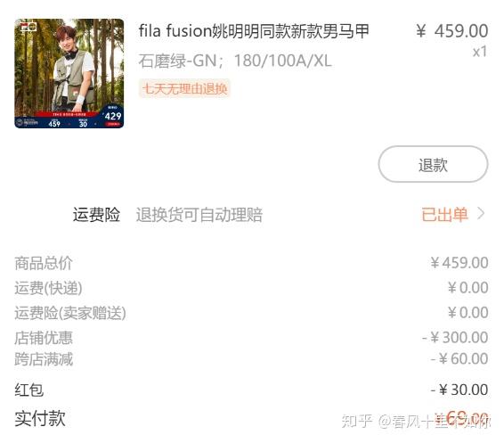Image resolution: width=504 pixels, height=443 pixels.
Task: Select the 七天无理由退换 tag
Action: tap(184, 88)
